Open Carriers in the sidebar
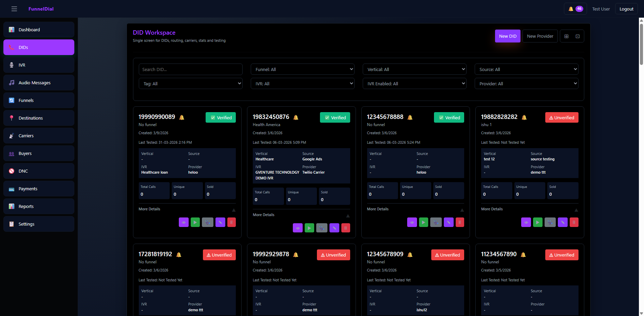 point(39,136)
